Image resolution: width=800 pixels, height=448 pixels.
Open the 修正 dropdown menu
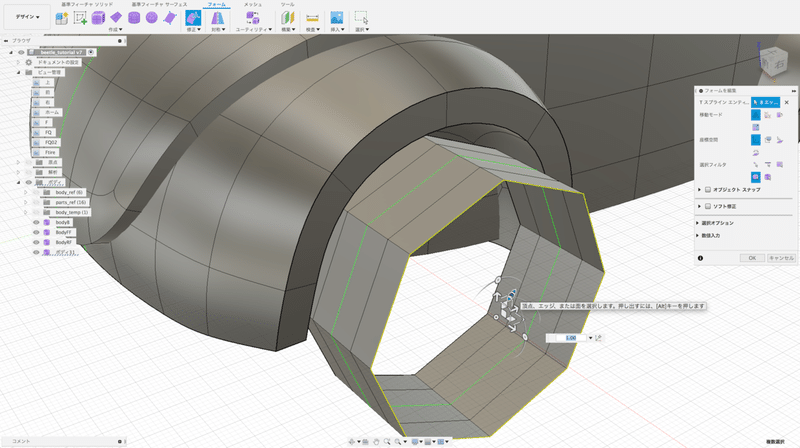[192, 30]
